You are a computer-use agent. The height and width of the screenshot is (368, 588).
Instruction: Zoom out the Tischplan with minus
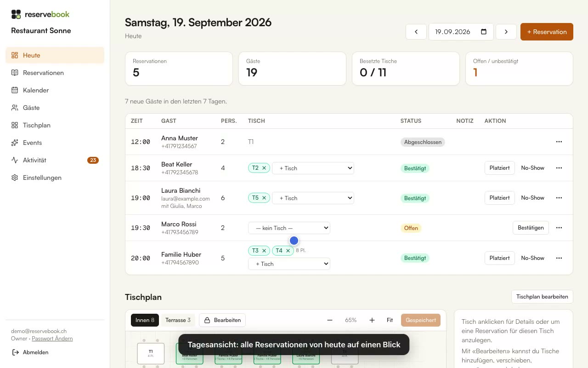pos(330,320)
